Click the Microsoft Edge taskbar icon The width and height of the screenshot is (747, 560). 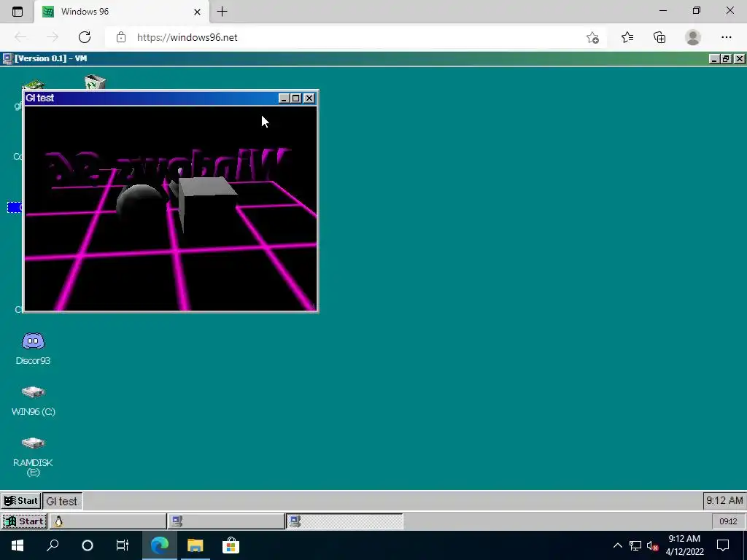pos(160,545)
